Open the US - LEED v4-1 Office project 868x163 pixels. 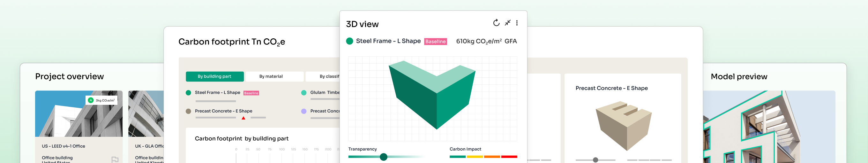64,146
